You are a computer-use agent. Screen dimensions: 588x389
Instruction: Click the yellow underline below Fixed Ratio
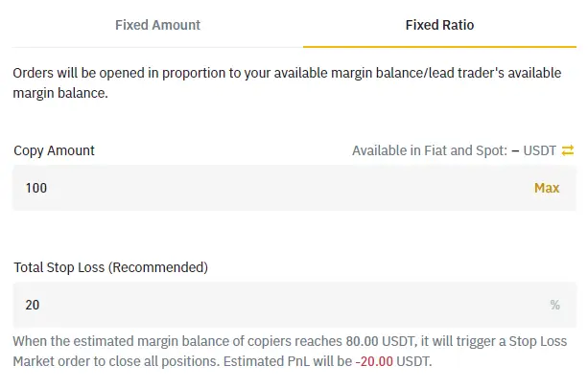click(439, 47)
